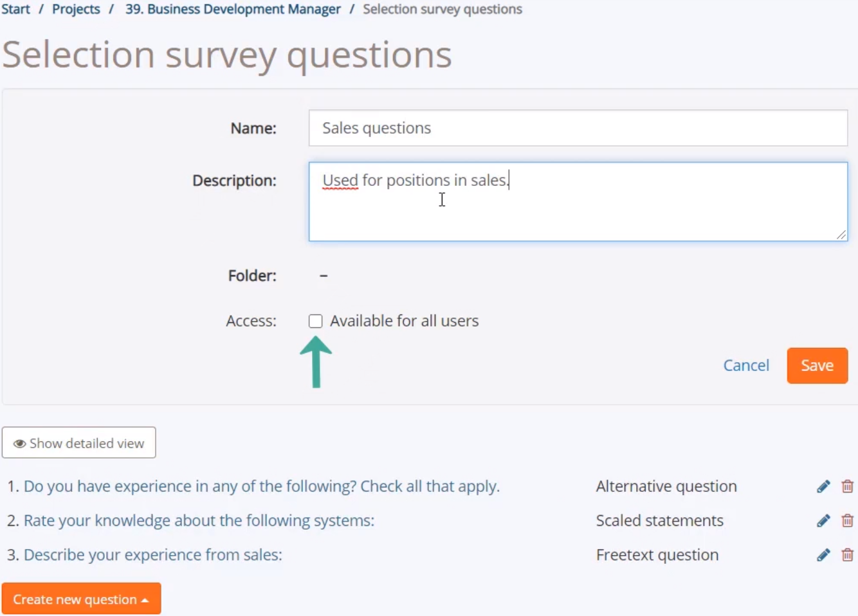
Task: Open 39. Business Development Manager breadcrumb
Action: pyautogui.click(x=233, y=9)
